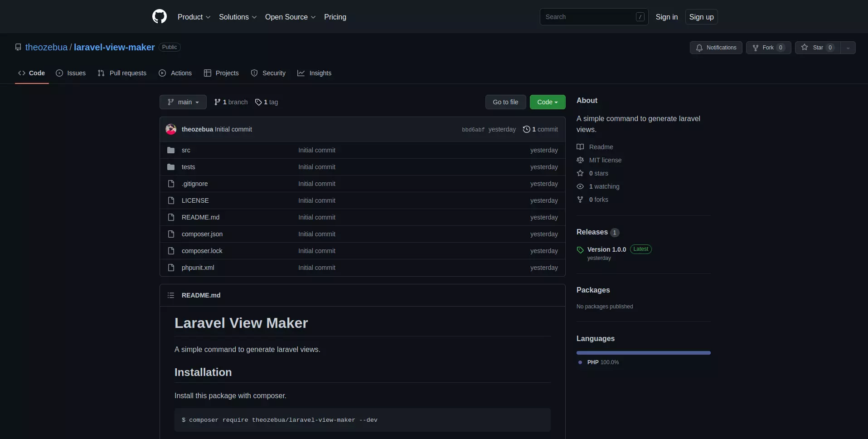Click the slash shortcut icon in search

coord(640,17)
